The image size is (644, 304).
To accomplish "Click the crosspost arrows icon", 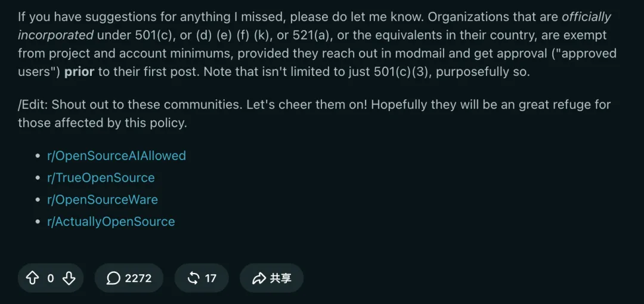I will [x=193, y=278].
